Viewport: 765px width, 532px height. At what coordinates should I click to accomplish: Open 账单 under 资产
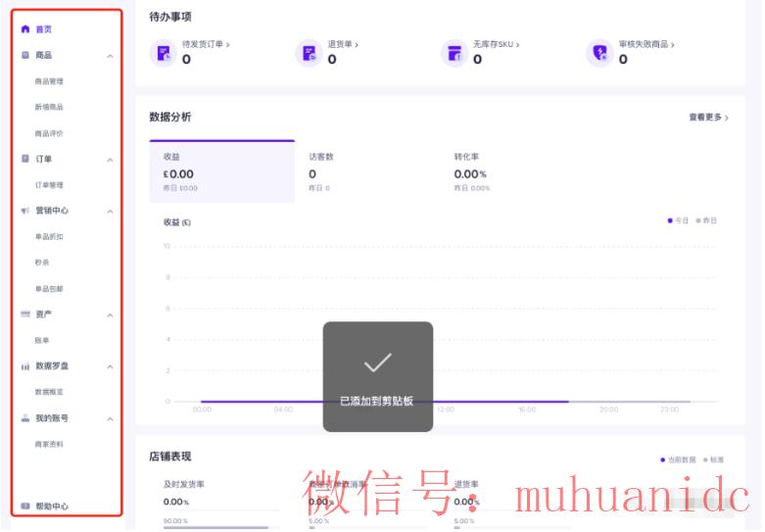[42, 340]
